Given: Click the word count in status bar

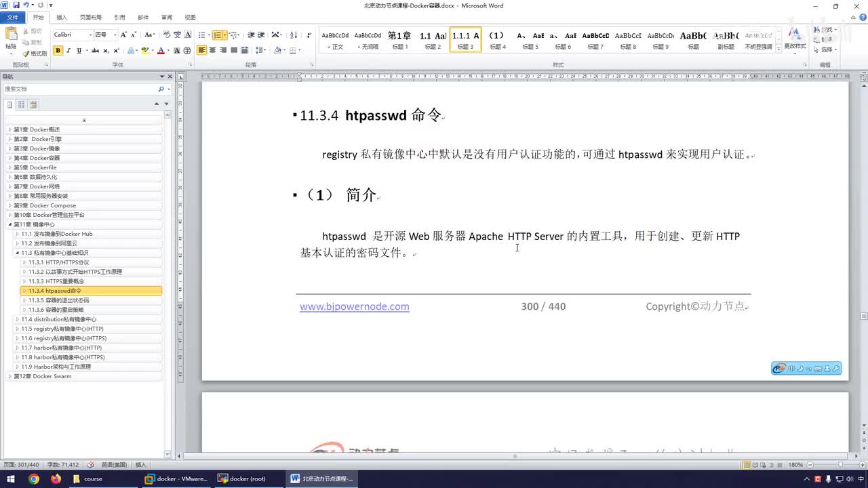Looking at the screenshot, I should (x=62, y=465).
